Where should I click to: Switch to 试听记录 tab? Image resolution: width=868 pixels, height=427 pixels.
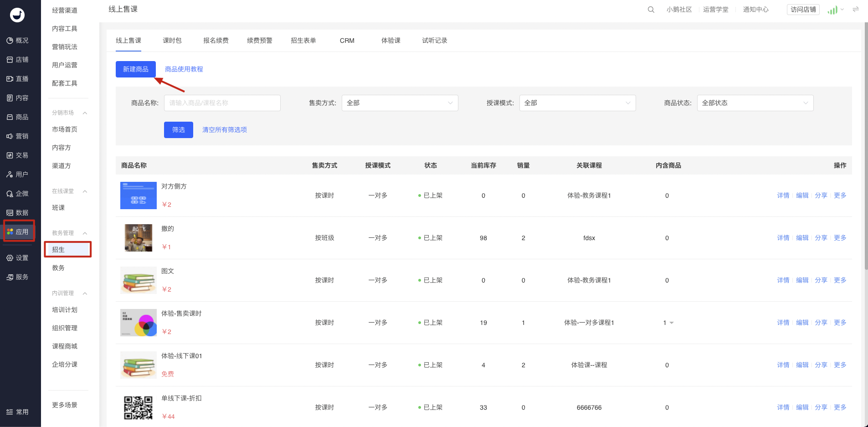[x=435, y=41]
